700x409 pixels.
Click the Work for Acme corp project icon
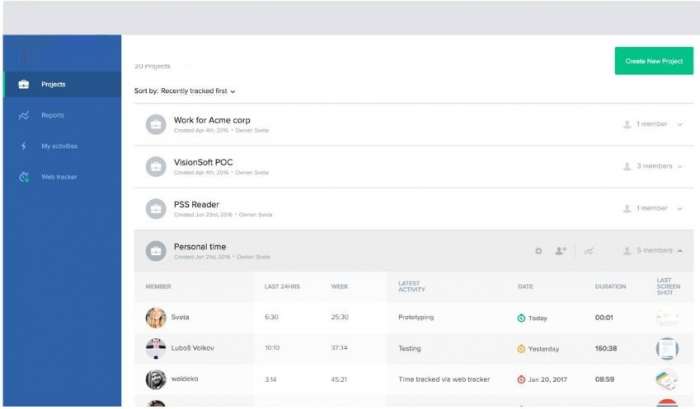156,125
